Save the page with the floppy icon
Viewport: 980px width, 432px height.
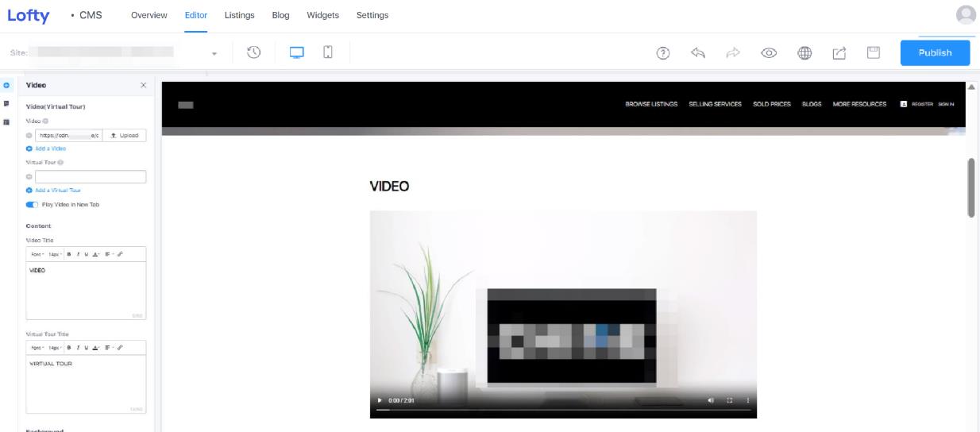click(874, 53)
